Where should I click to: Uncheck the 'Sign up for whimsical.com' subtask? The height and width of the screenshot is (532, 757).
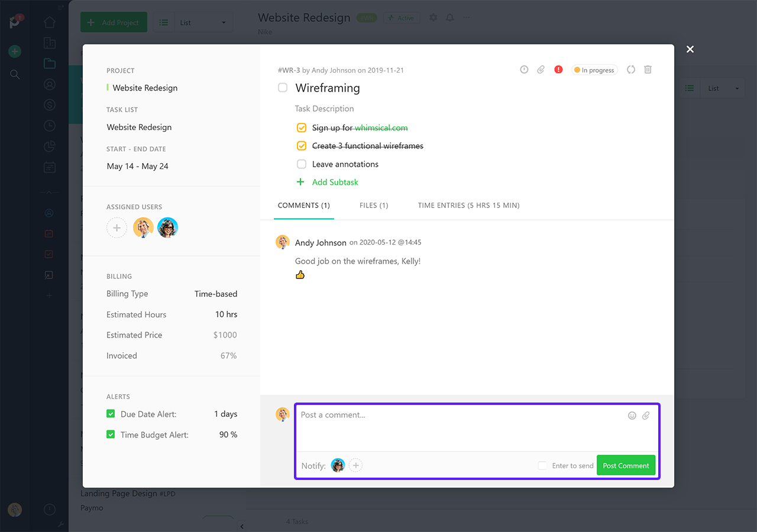point(302,128)
